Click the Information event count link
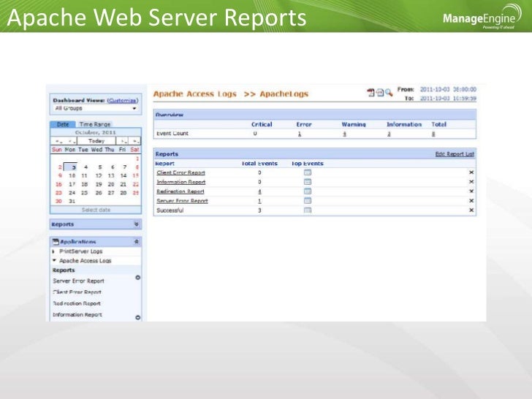The image size is (532, 399). click(x=389, y=134)
